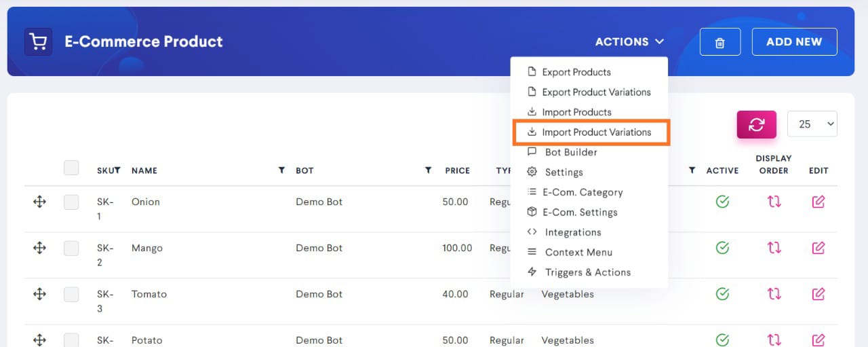
Task: Sort by NAME column header
Action: coord(144,170)
